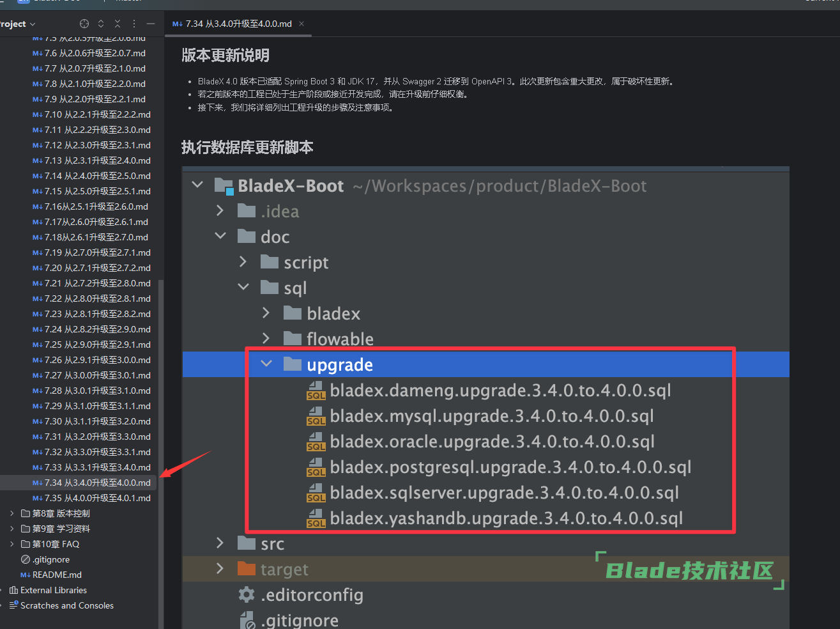Click the .gitignore ignore-file icon in Project tree

[x=26, y=559]
